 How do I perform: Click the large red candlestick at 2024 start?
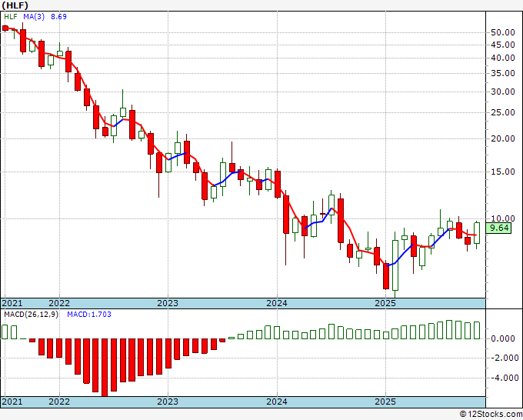(278, 184)
